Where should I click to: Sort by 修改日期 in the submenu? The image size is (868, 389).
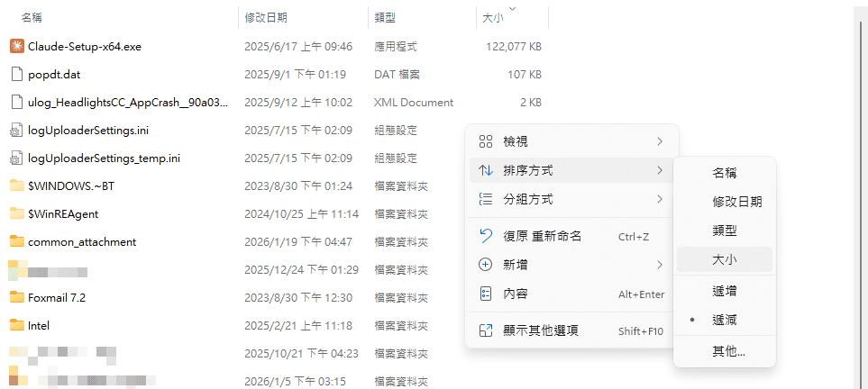click(x=725, y=202)
